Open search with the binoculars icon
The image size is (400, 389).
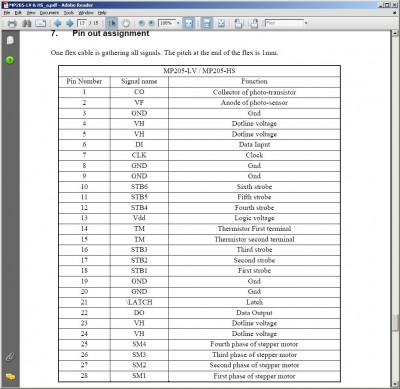pyautogui.click(x=26, y=23)
